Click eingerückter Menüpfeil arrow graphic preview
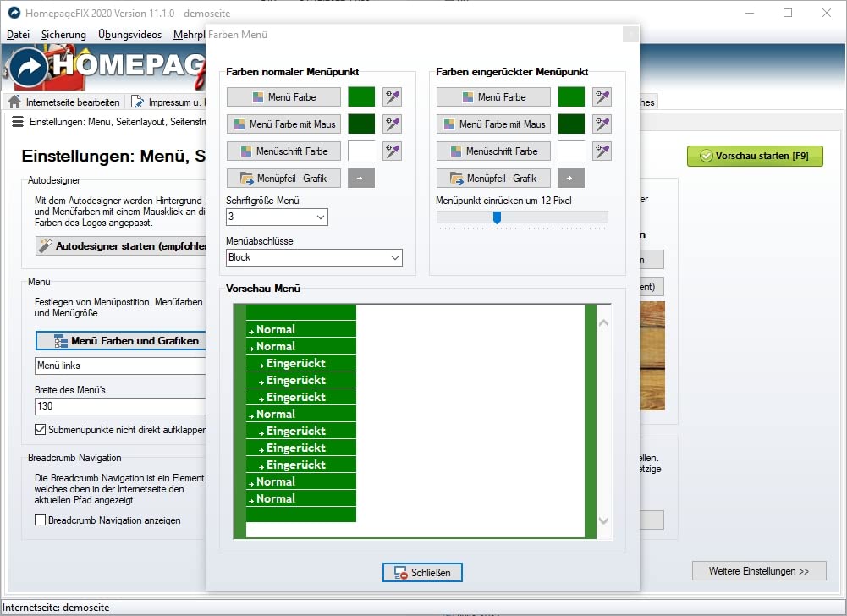 coord(570,179)
